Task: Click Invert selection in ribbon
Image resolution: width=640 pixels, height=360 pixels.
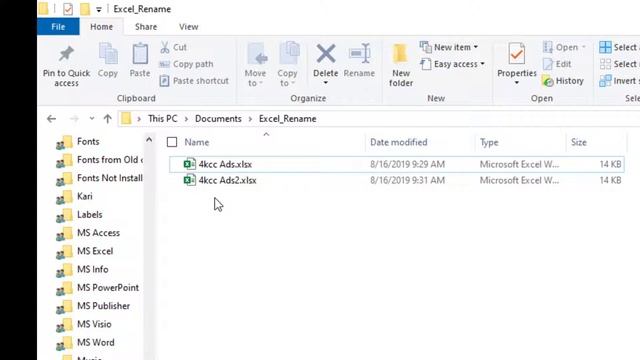Action: pyautogui.click(x=619, y=81)
